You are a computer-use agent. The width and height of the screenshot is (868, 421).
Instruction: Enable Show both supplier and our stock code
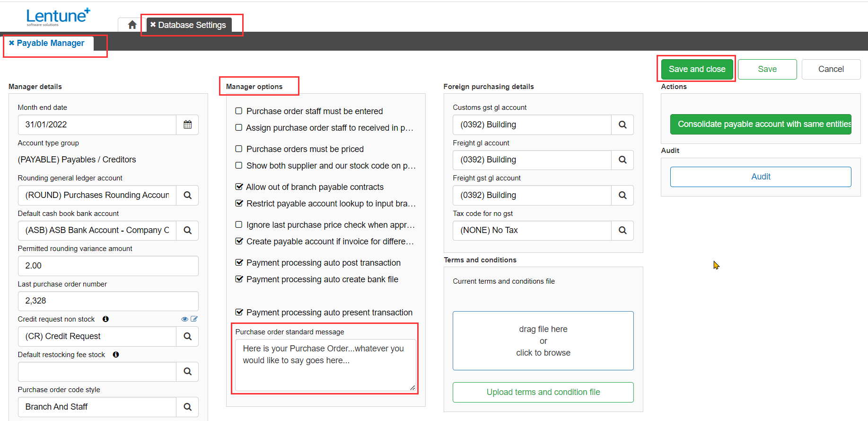point(239,165)
